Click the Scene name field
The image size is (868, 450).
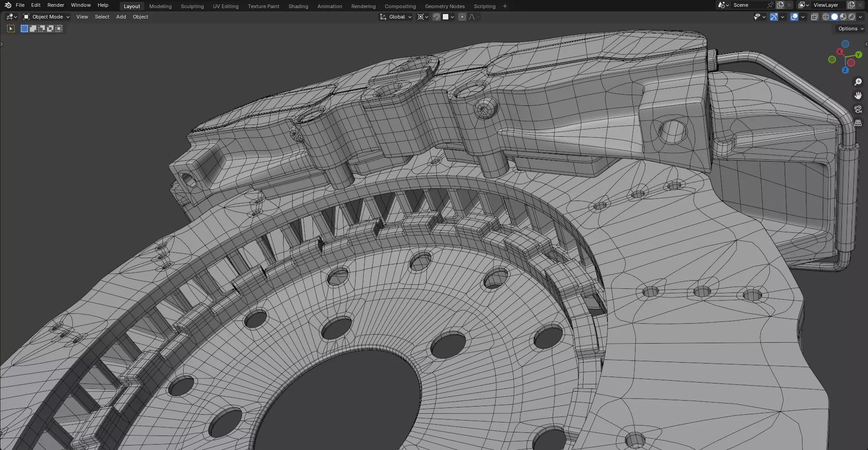pyautogui.click(x=748, y=5)
